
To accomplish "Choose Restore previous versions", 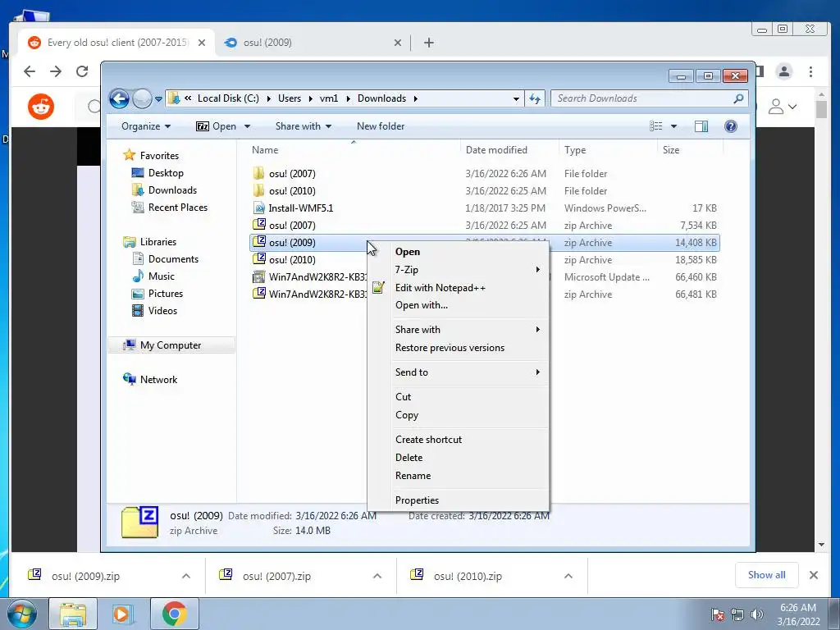I will pos(458,348).
